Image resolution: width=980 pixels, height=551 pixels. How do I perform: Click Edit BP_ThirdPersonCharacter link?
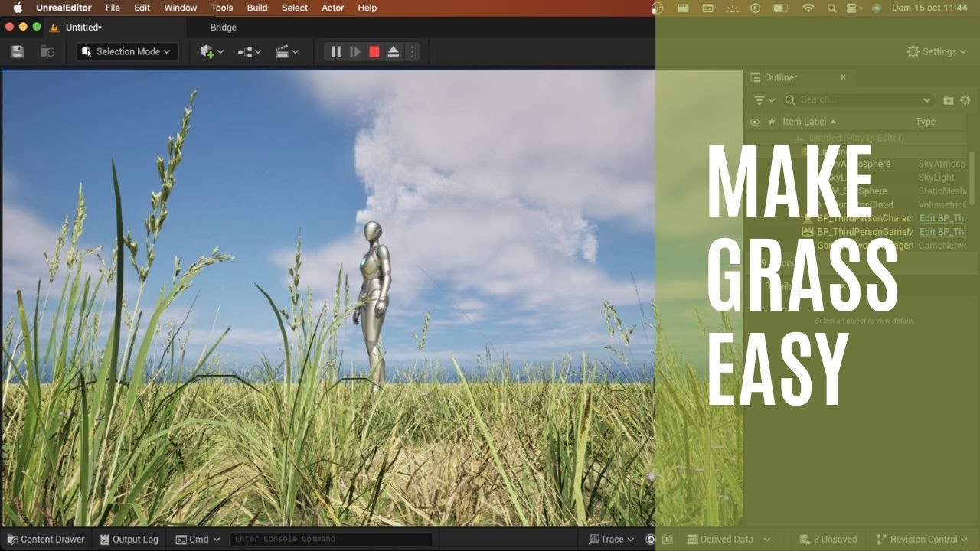point(942,218)
